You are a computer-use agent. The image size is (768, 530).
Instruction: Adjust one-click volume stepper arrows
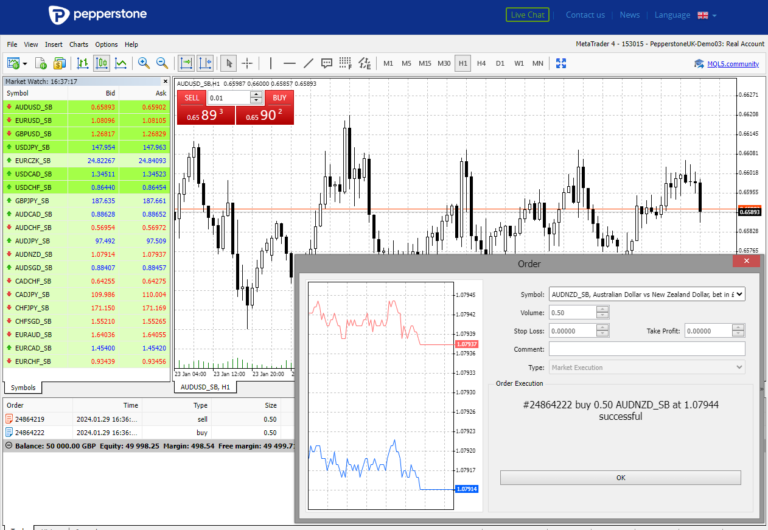(256, 98)
